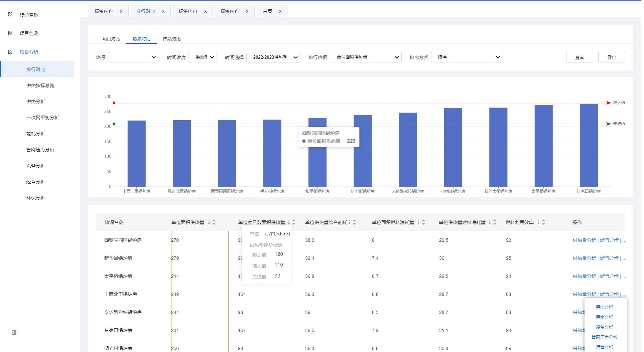Click the 项目监测 grid icon
This screenshot has width=644, height=352.
point(10,33)
